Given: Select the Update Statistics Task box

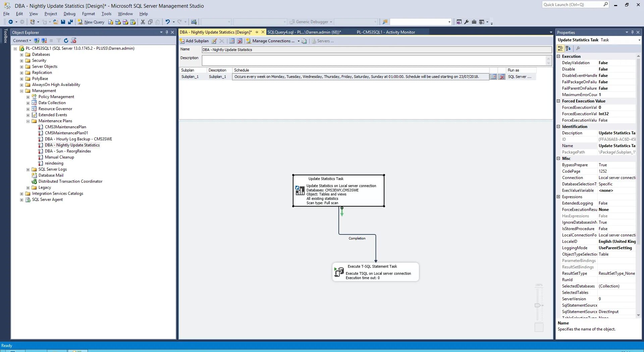Looking at the screenshot, I should 338,190.
